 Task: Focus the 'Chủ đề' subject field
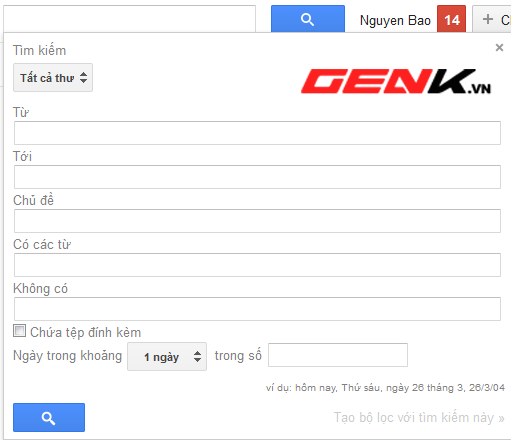click(x=257, y=221)
